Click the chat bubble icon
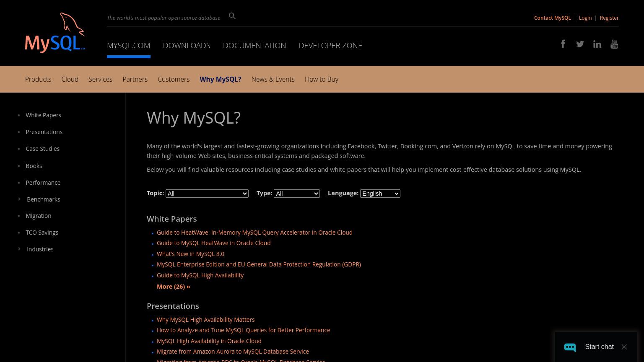This screenshot has height=362, width=644. (x=570, y=347)
